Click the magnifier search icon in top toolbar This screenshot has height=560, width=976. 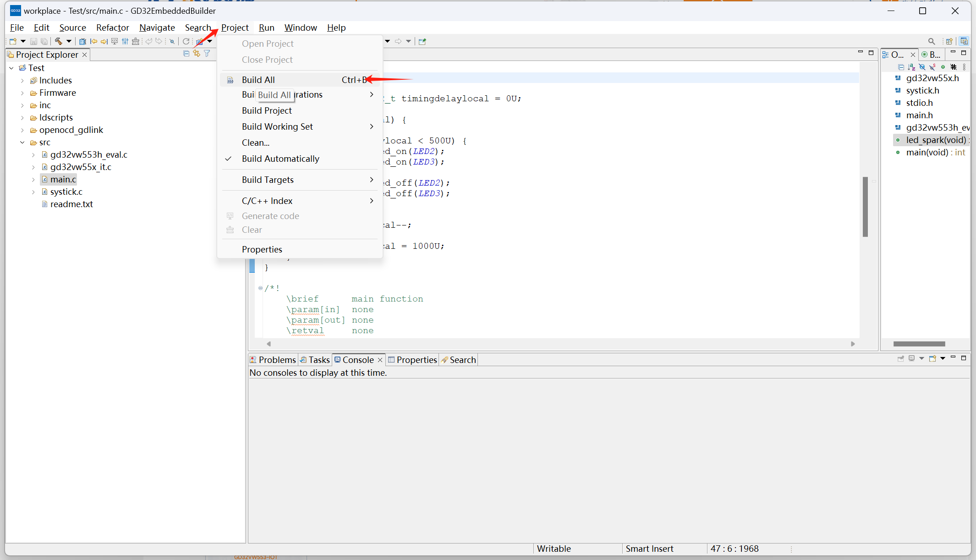[931, 41]
